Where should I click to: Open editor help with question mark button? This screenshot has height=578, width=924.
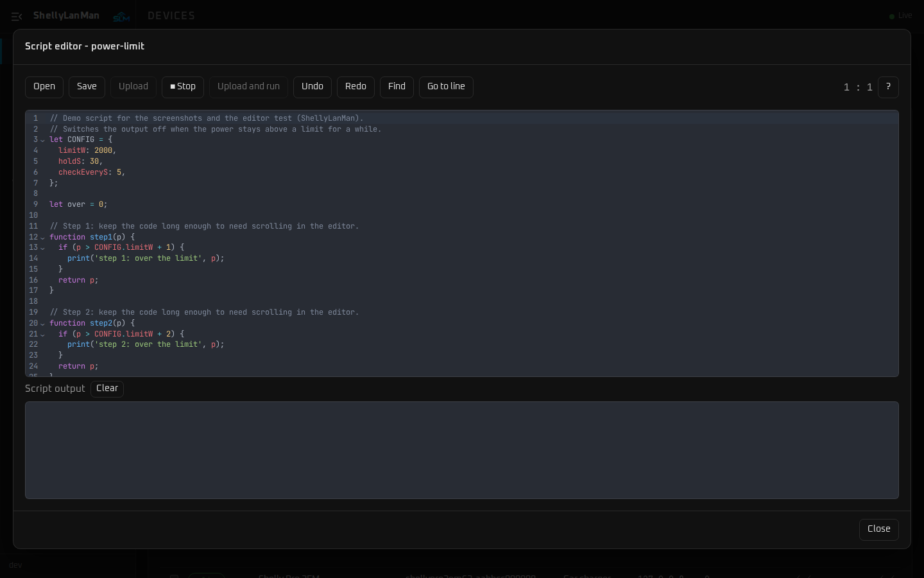888,87
